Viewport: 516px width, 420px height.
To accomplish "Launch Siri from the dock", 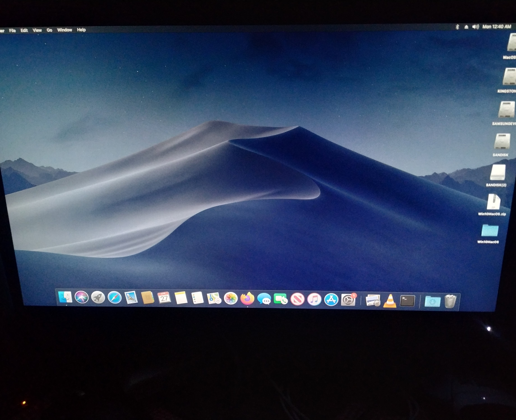I will pos(81,297).
